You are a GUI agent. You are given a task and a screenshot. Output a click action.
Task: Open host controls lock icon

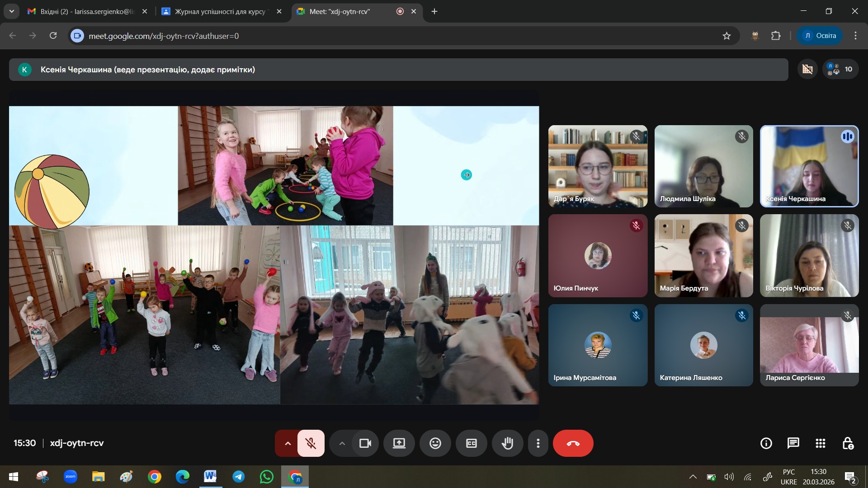(848, 443)
